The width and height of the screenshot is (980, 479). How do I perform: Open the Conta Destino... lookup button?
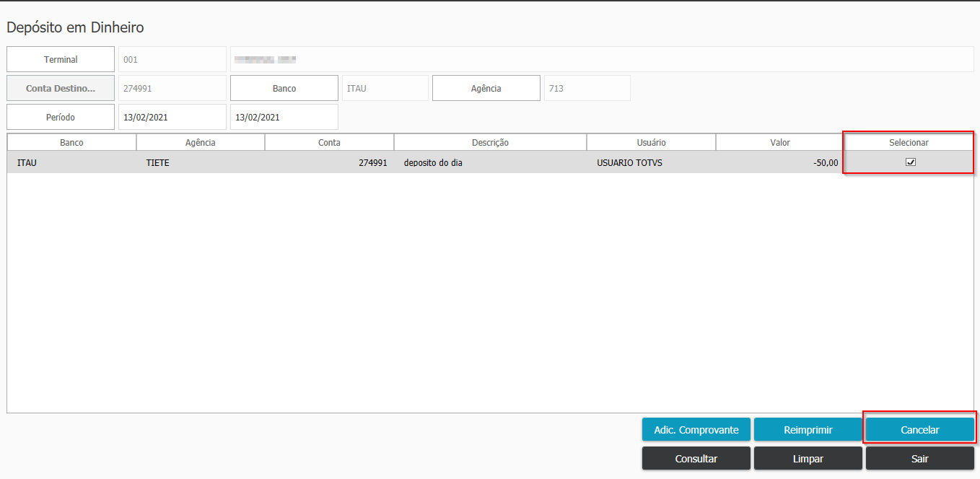point(61,88)
